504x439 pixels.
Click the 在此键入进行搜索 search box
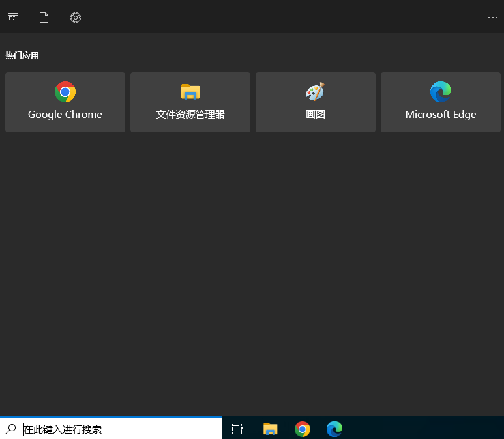click(x=111, y=429)
